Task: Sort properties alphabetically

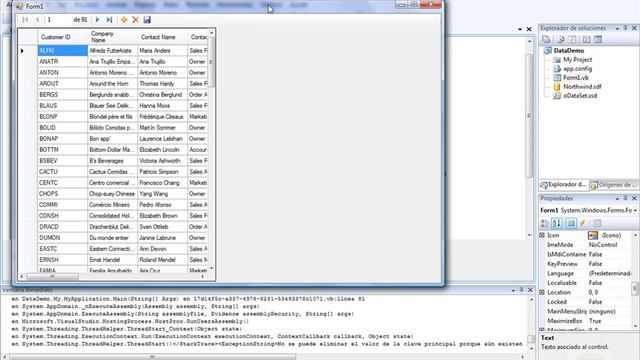Action: [557, 223]
